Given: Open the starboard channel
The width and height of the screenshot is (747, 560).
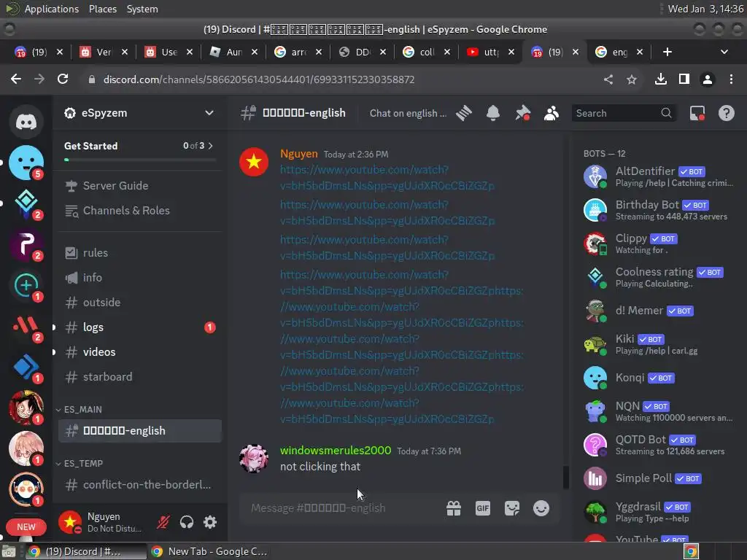Looking at the screenshot, I should click(x=139, y=377).
